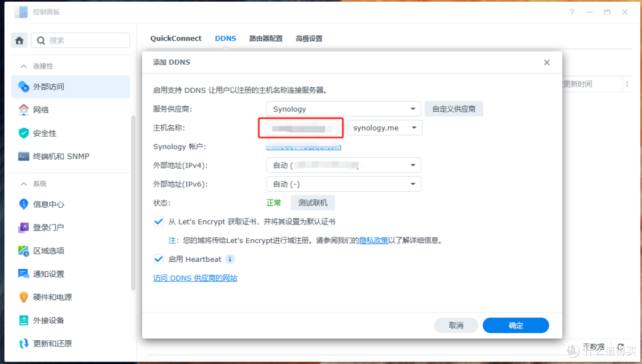Viewport: 642px width, 364px height.
Task: Open Terminal and SNMP (终端机和 SNMP) icon
Action: (x=24, y=156)
